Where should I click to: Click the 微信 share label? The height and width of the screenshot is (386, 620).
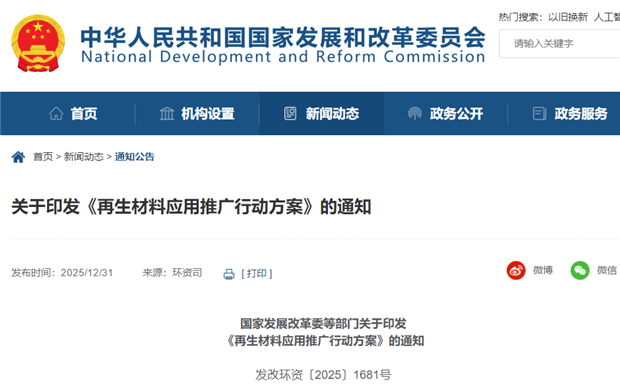(607, 270)
